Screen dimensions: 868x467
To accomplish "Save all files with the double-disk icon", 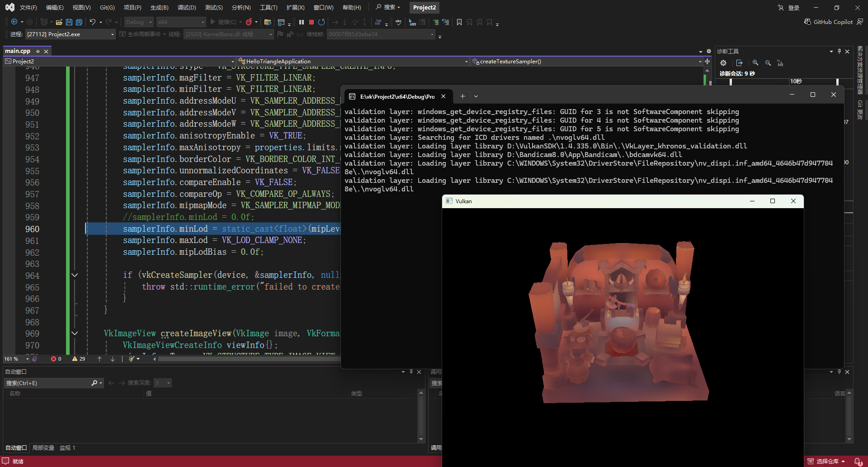I will [x=79, y=22].
